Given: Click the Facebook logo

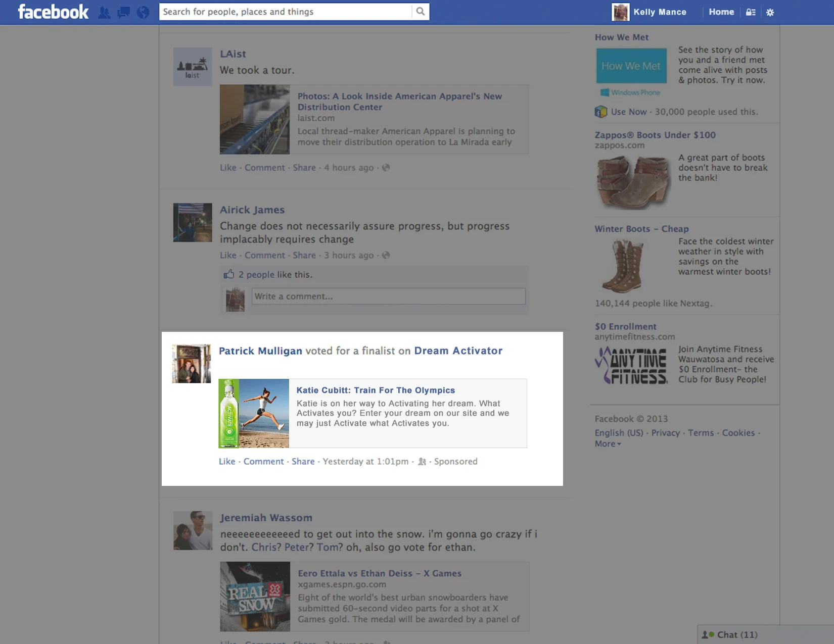Looking at the screenshot, I should point(53,11).
